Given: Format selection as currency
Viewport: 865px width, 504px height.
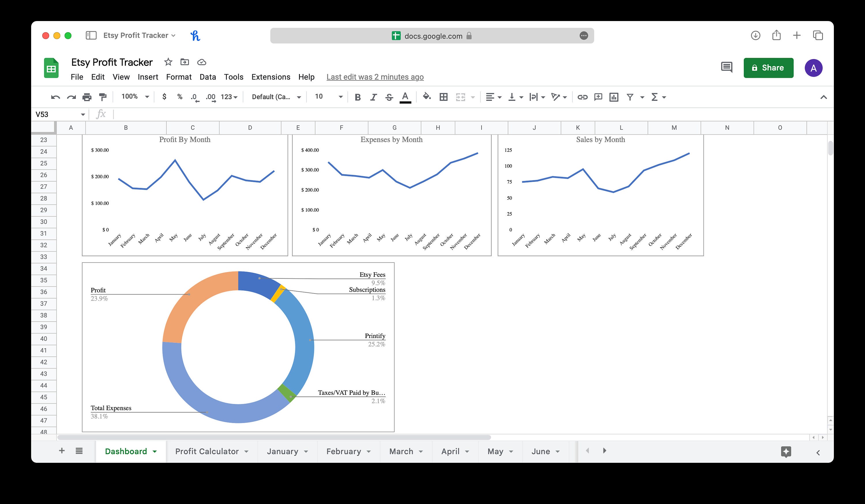Looking at the screenshot, I should (164, 97).
